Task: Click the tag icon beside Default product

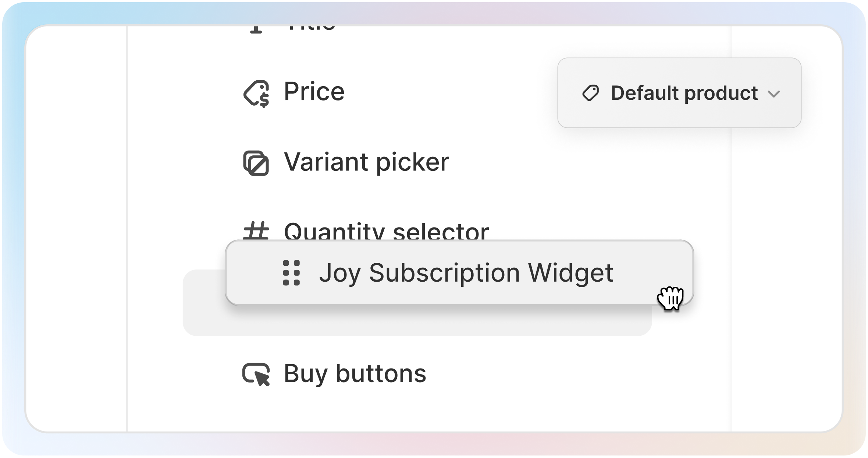Action: point(591,93)
